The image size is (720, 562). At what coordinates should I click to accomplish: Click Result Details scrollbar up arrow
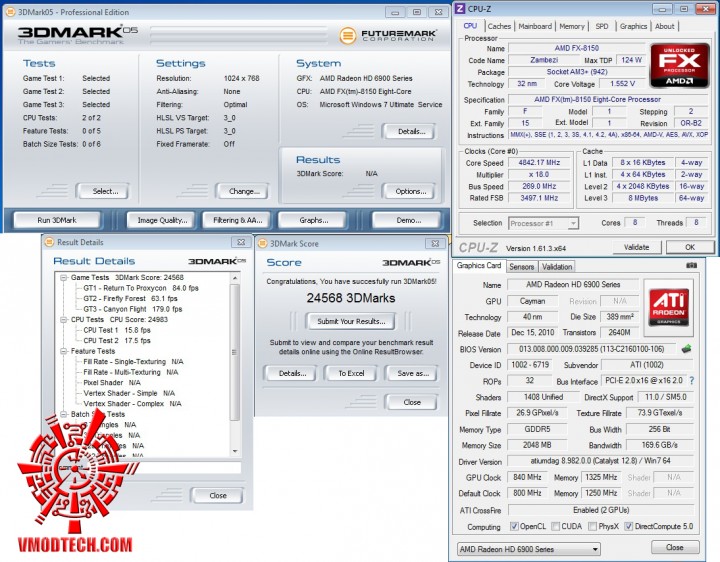[235, 278]
